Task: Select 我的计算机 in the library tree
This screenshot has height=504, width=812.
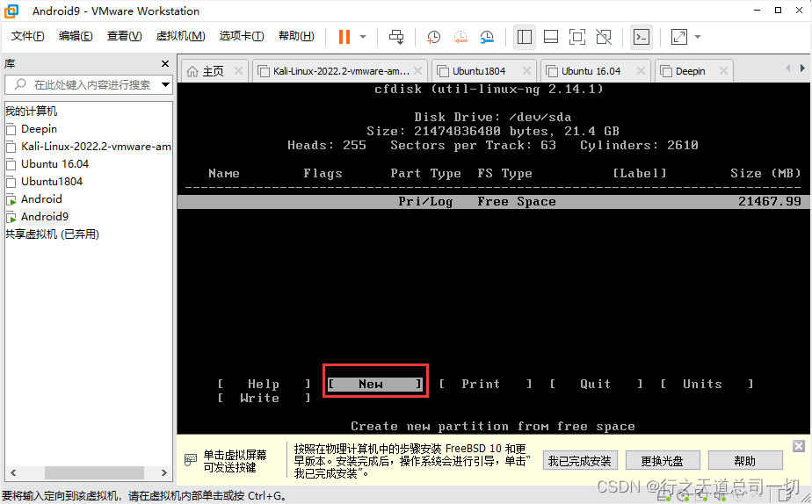Action: 31,111
